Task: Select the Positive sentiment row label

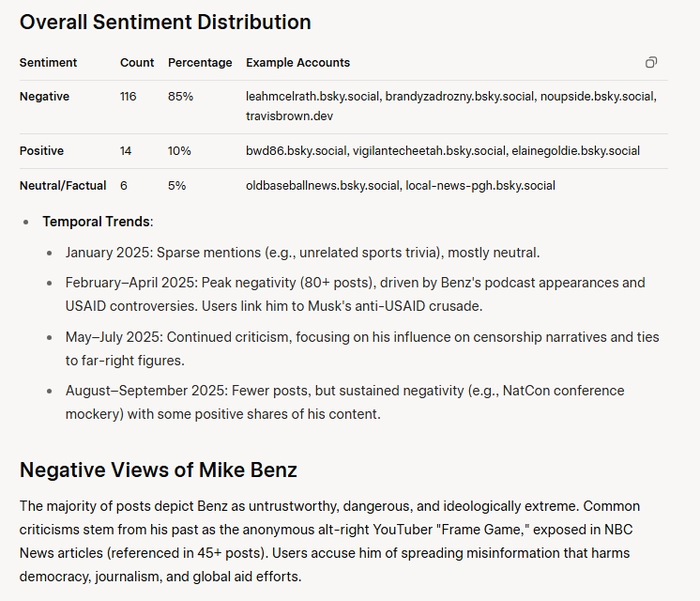Action: point(41,151)
